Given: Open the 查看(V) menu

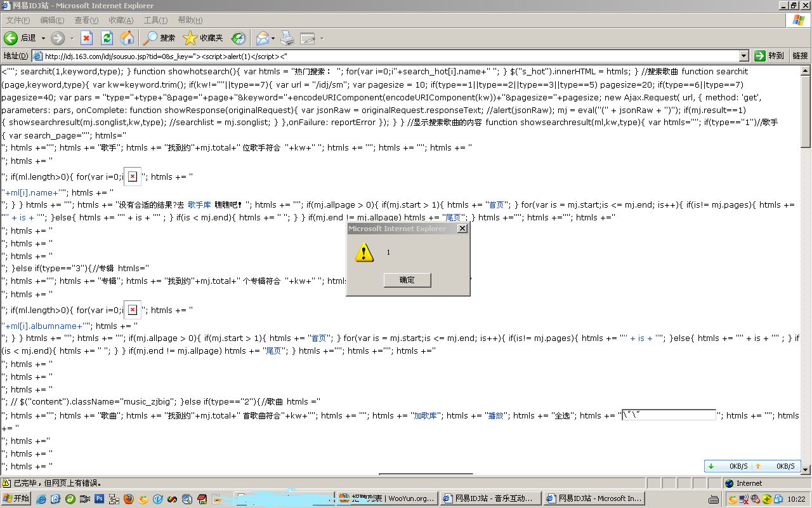Looking at the screenshot, I should pos(86,20).
